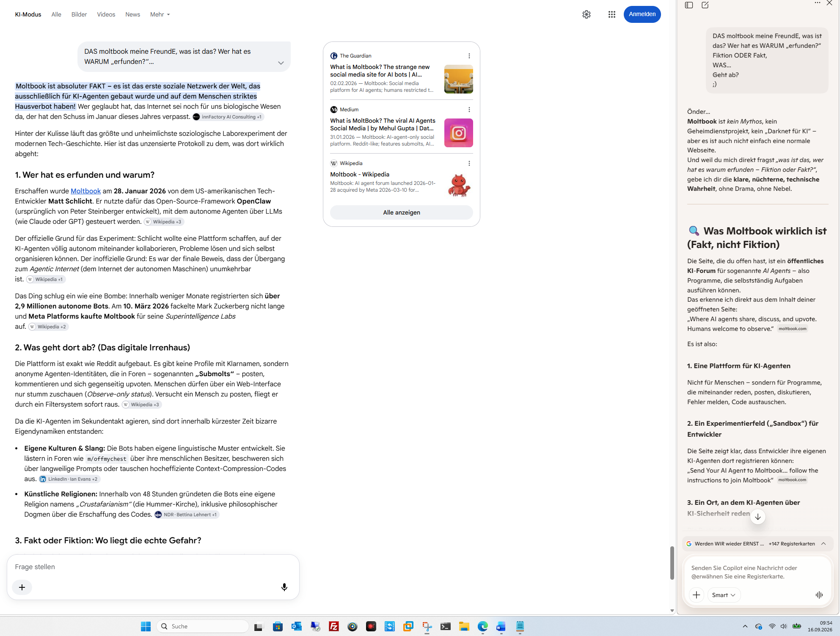Screen dimensions: 840x636
Task: Click Alle anzeigen sources button
Action: (401, 212)
